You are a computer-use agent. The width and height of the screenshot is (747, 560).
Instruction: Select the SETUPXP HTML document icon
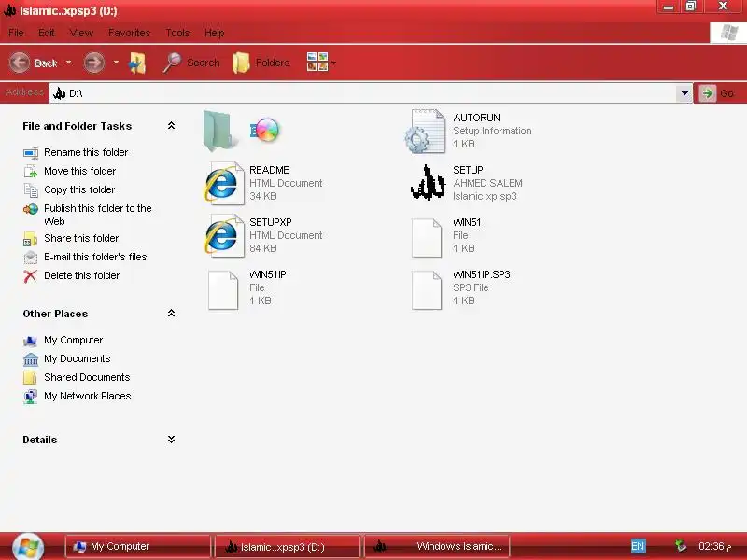coord(223,236)
